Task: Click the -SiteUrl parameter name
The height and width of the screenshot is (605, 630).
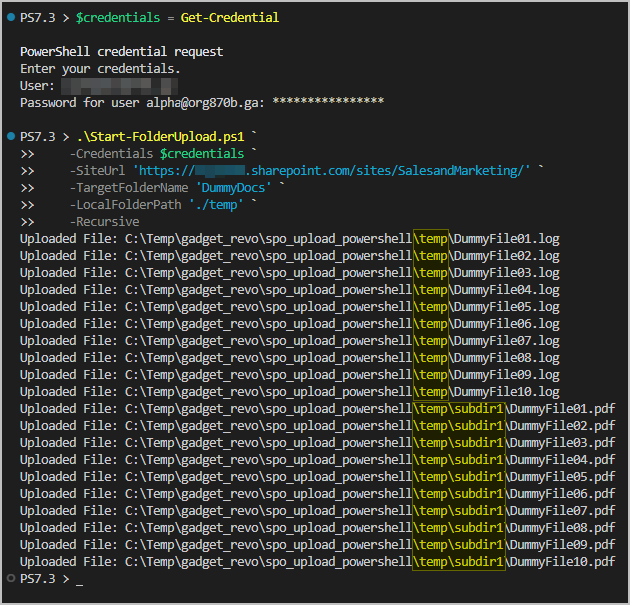Action: click(97, 171)
